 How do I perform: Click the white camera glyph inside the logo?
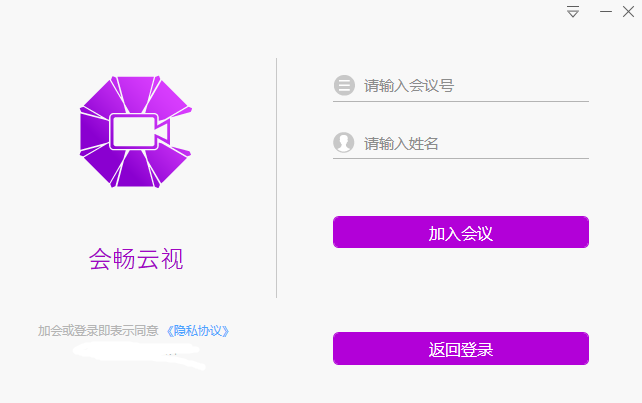pyautogui.click(x=140, y=131)
